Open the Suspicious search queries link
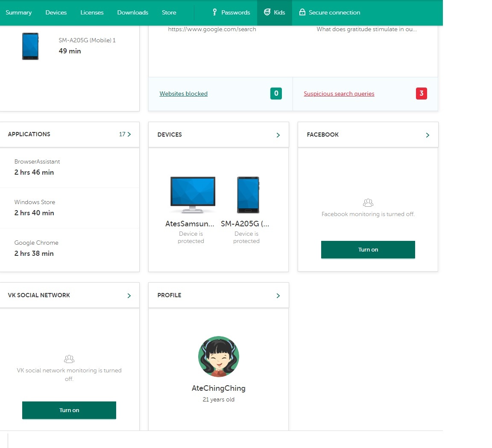 [339, 94]
